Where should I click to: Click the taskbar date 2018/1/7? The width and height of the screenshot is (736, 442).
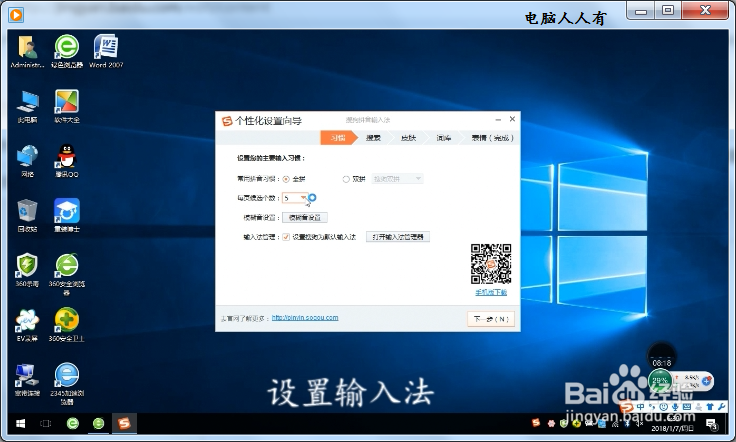(x=673, y=428)
